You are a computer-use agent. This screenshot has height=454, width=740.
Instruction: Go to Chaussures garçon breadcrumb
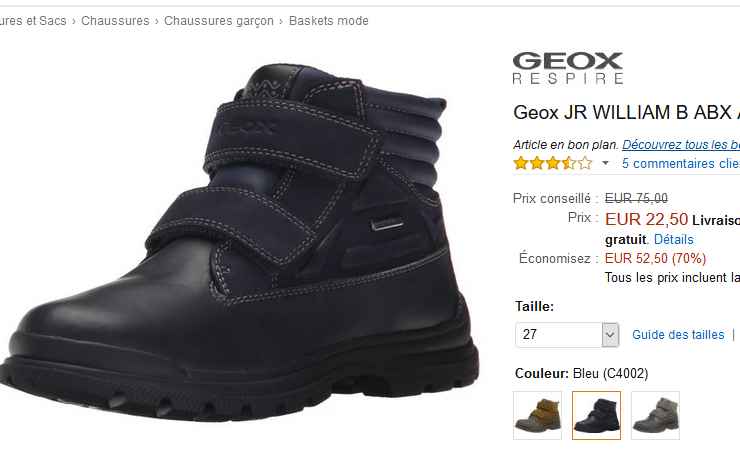click(x=219, y=21)
